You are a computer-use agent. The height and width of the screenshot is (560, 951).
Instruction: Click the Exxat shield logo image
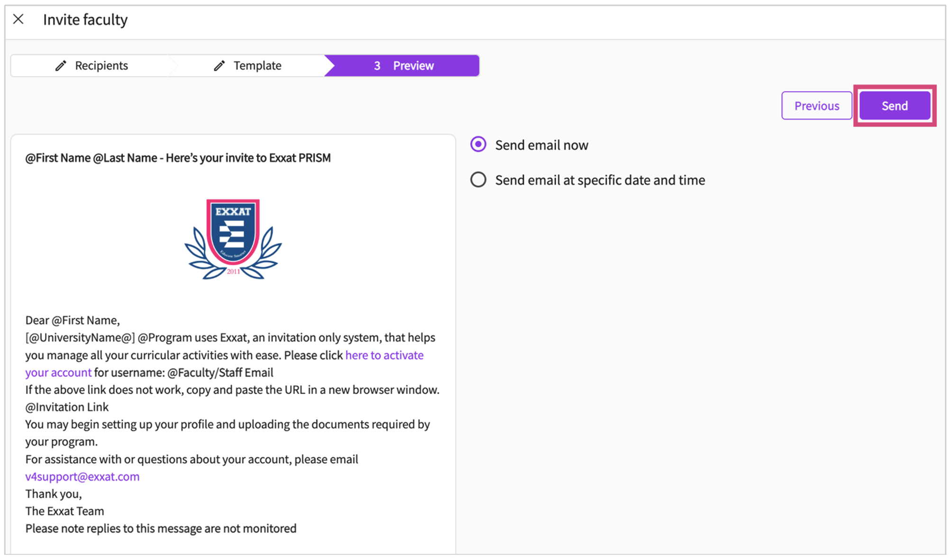(x=233, y=239)
